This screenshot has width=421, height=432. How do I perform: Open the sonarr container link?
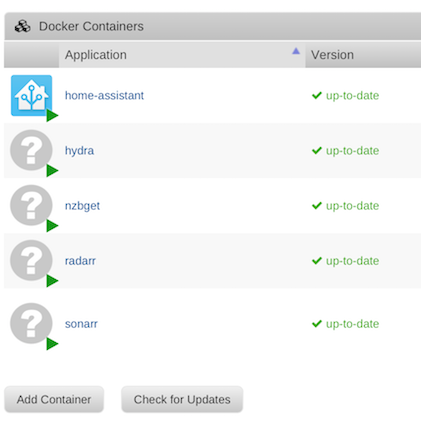tap(81, 324)
